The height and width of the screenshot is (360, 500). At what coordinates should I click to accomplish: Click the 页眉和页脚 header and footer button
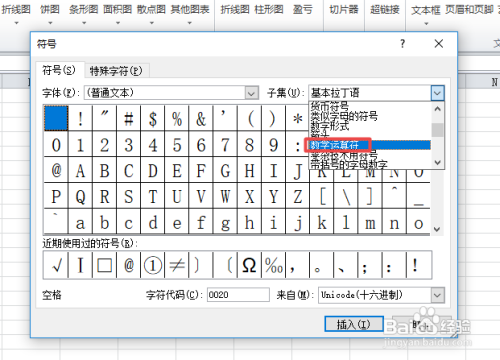pos(469,9)
